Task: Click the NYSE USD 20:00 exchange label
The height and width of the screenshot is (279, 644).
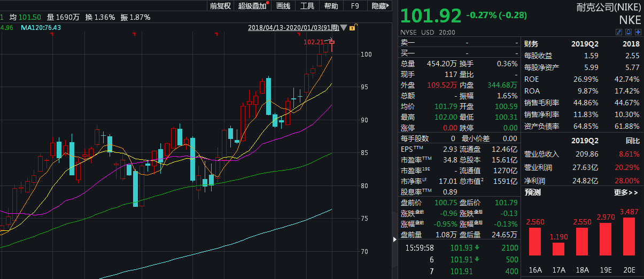Action: 428,32
